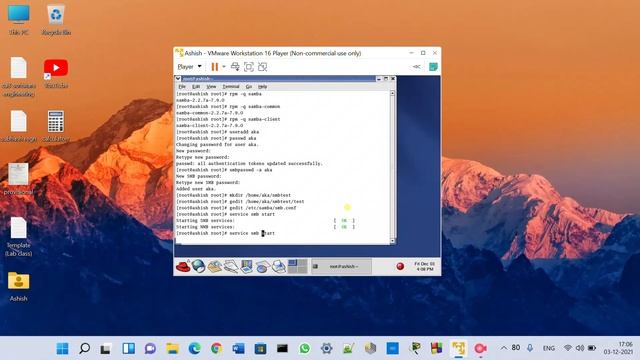Click the 'Starting SMB services:' output line
The width and height of the screenshot is (640, 360).
pyautogui.click(x=205, y=220)
